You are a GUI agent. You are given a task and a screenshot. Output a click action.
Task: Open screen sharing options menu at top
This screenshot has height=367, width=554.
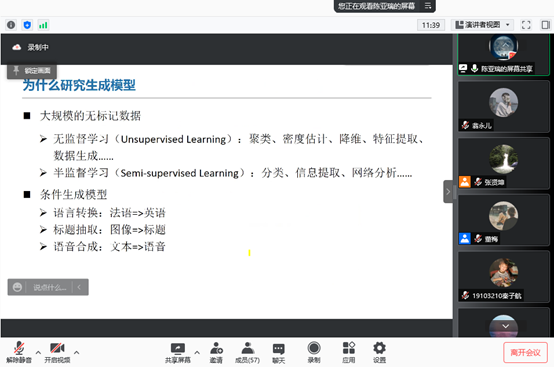(x=428, y=6)
